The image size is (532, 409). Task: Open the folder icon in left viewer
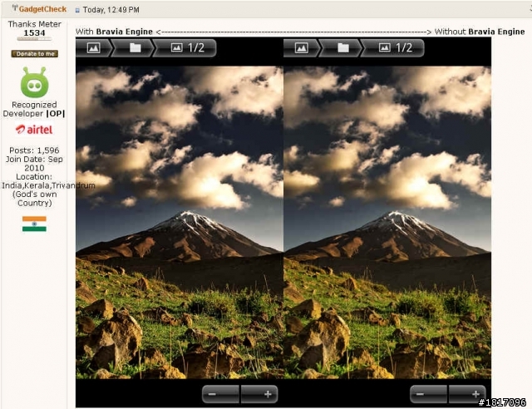tap(135, 48)
